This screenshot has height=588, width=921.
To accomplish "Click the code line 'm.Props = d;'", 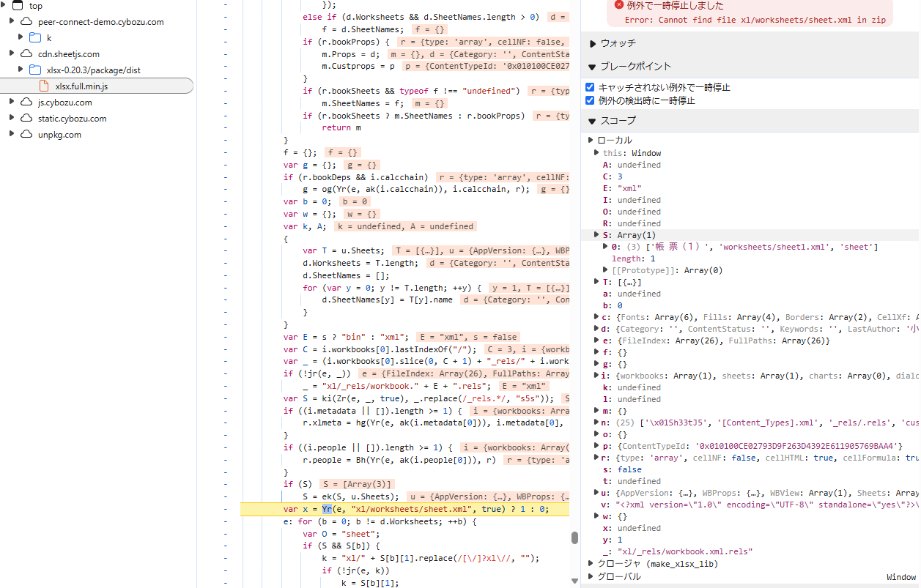I will [350, 53].
